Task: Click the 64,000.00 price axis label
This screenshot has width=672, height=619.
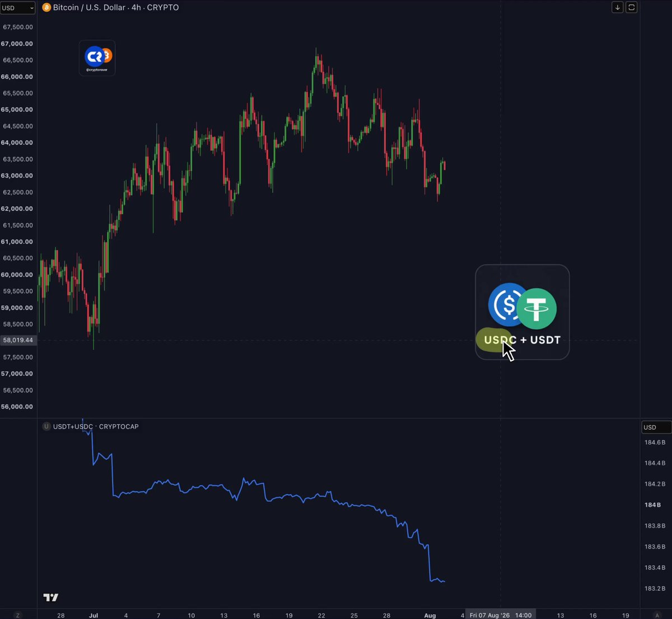Action: (17, 143)
